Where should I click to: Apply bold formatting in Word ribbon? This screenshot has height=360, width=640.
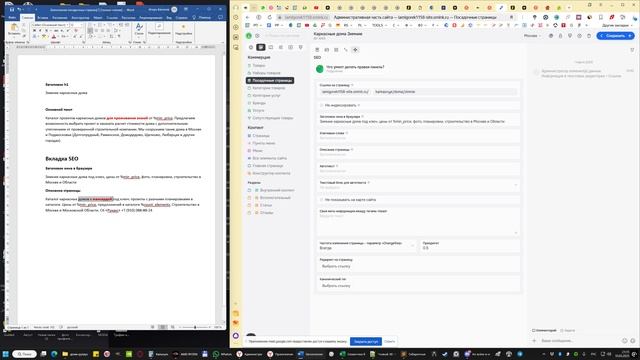34,31
